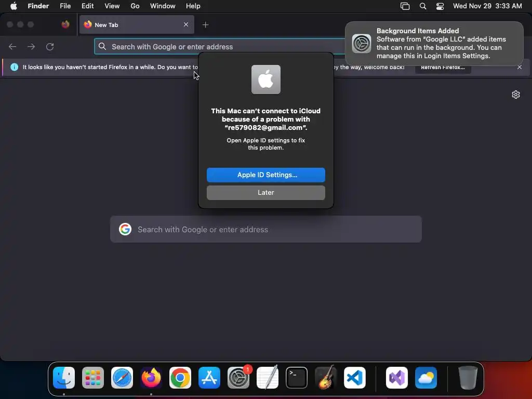Screen dimensions: 532x399
Task: Open GarageBand from the Dock
Action: coord(325,378)
